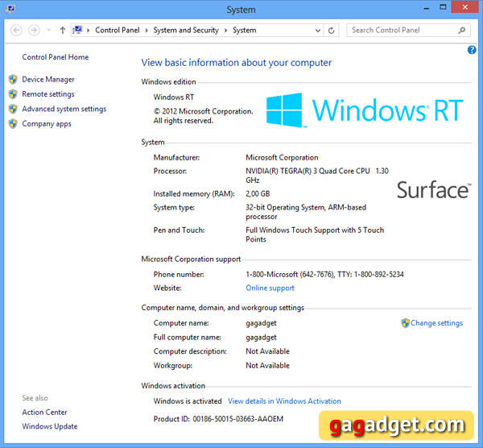This screenshot has width=483, height=448.
Task: Close the System window
Action: click(464, 7)
